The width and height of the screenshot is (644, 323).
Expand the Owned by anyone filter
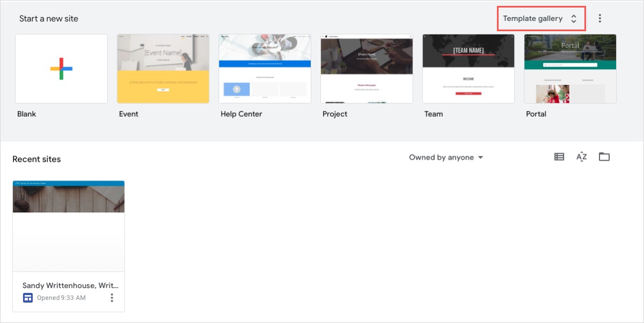point(446,157)
